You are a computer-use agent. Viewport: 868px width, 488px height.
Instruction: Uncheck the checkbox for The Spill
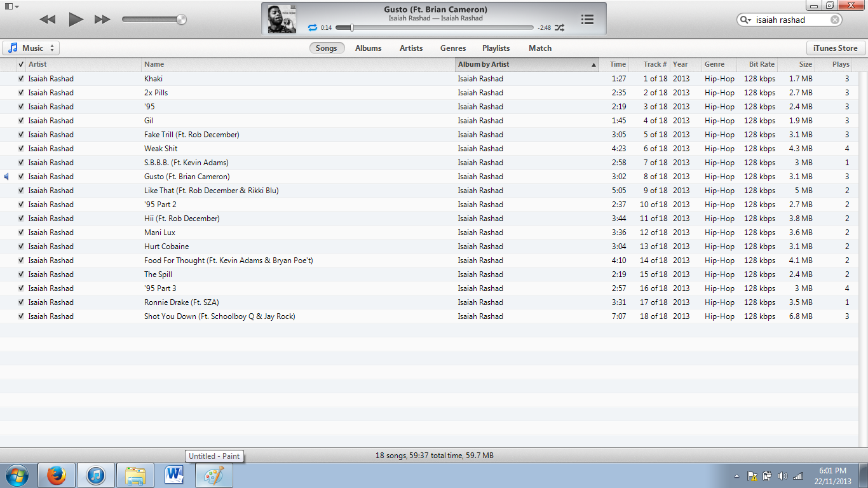[x=21, y=274]
